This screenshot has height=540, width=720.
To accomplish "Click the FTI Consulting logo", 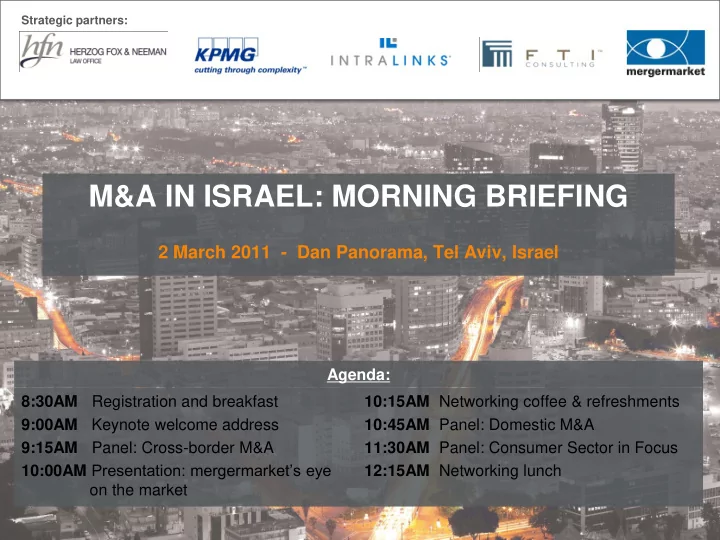I will pyautogui.click(x=540, y=54).
